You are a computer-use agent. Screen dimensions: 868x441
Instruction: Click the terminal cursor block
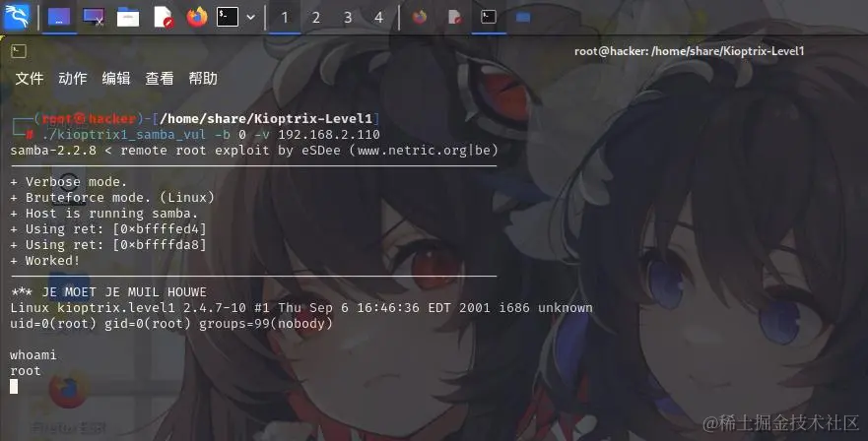pyautogui.click(x=14, y=387)
